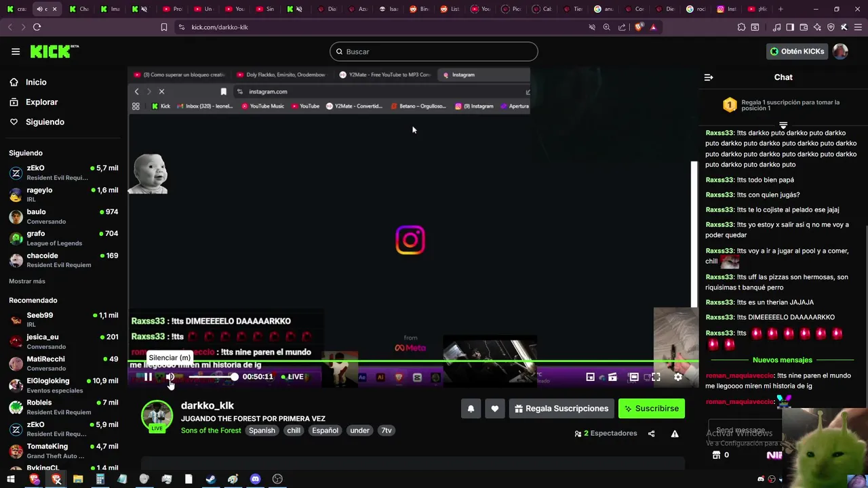Toggle the browser sidebar panel icon
Image resolution: width=868 pixels, height=488 pixels.
[x=790, y=27]
